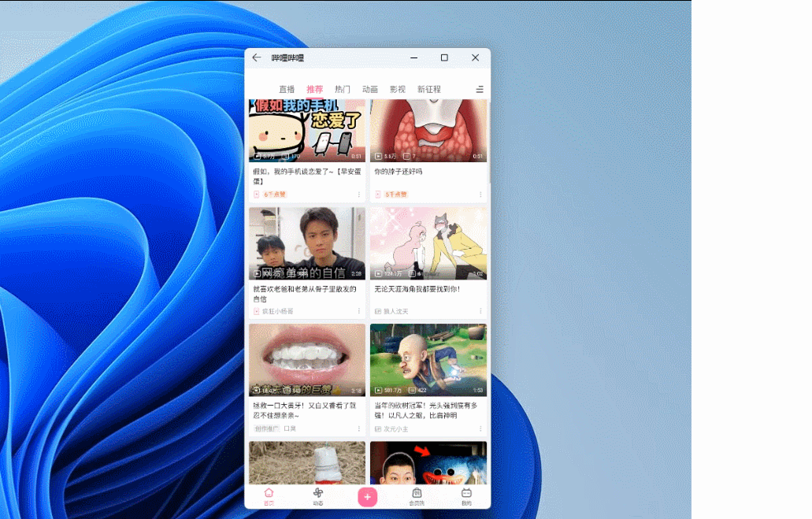Open more options for 当年的砍树冠军 card

point(480,429)
